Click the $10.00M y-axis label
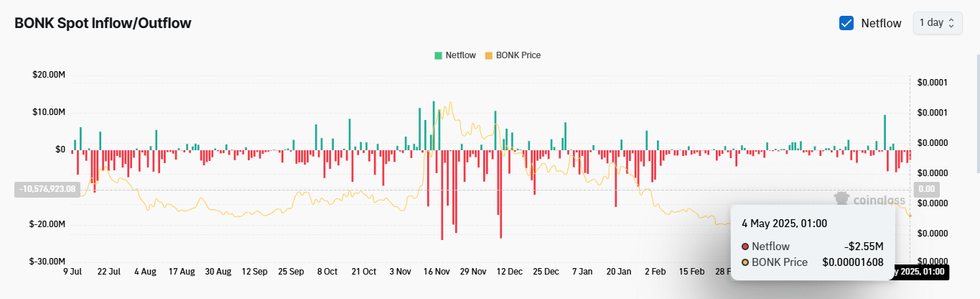 pos(50,112)
